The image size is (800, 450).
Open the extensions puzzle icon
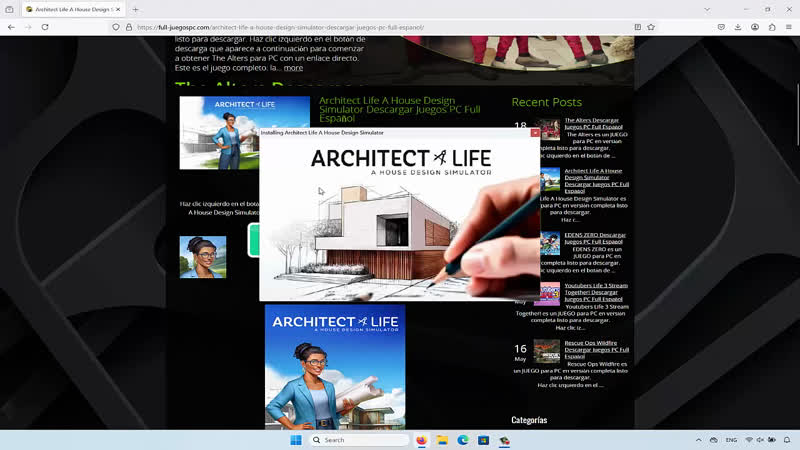(772, 27)
